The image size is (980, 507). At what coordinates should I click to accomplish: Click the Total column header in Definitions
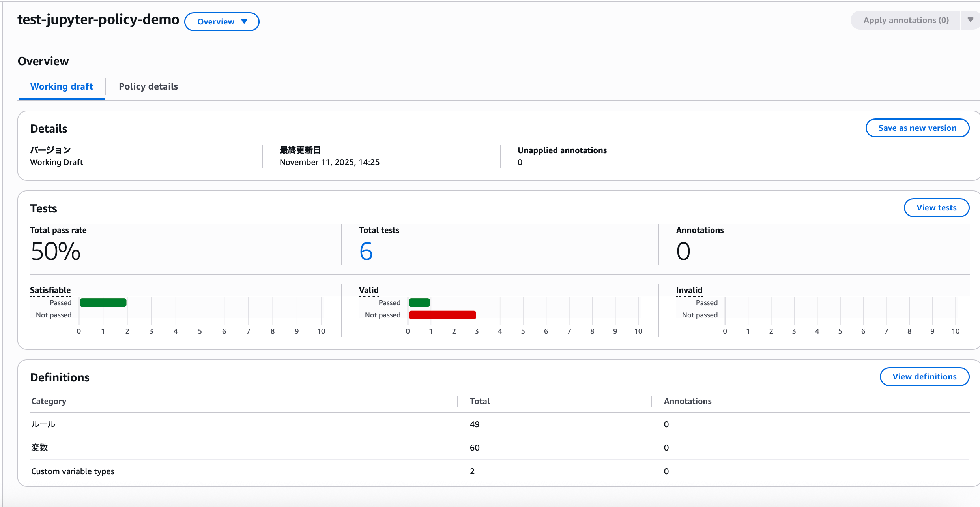click(x=479, y=401)
